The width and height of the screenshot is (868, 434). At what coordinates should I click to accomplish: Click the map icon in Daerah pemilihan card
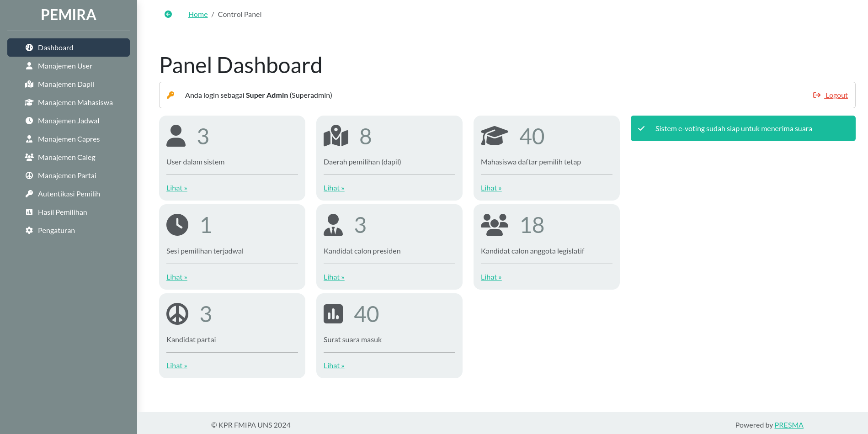tap(336, 136)
